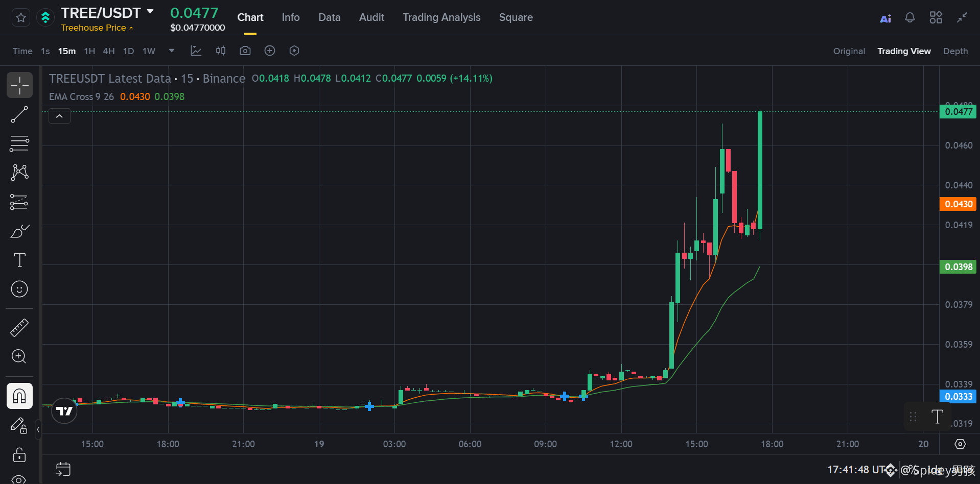The height and width of the screenshot is (484, 980).
Task: Toggle the magnet snap mode
Action: point(19,396)
